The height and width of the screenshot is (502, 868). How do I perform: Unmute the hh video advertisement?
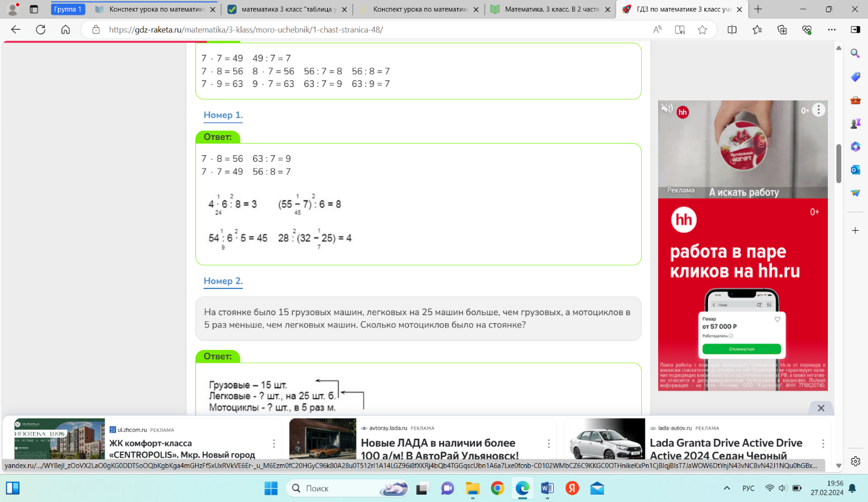pos(667,109)
